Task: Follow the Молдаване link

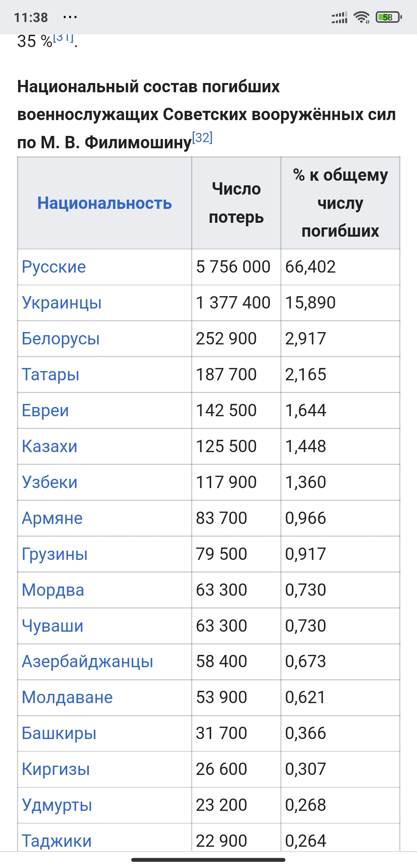Action: 67,697
